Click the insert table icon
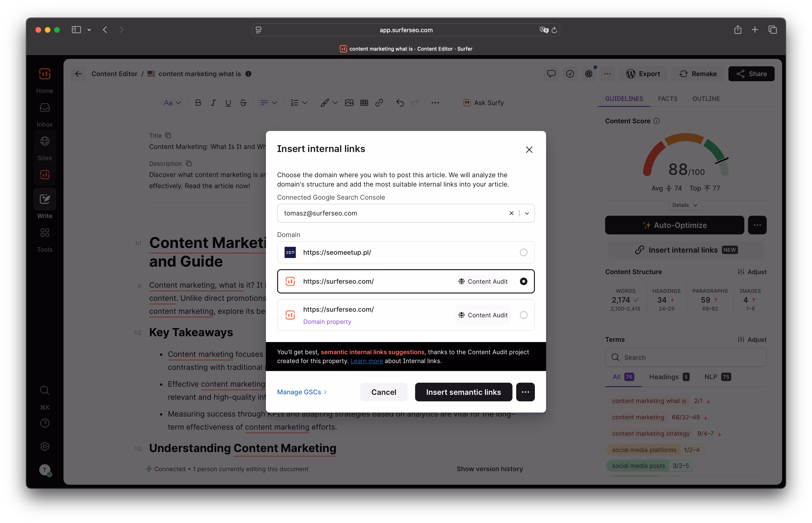 tap(364, 102)
